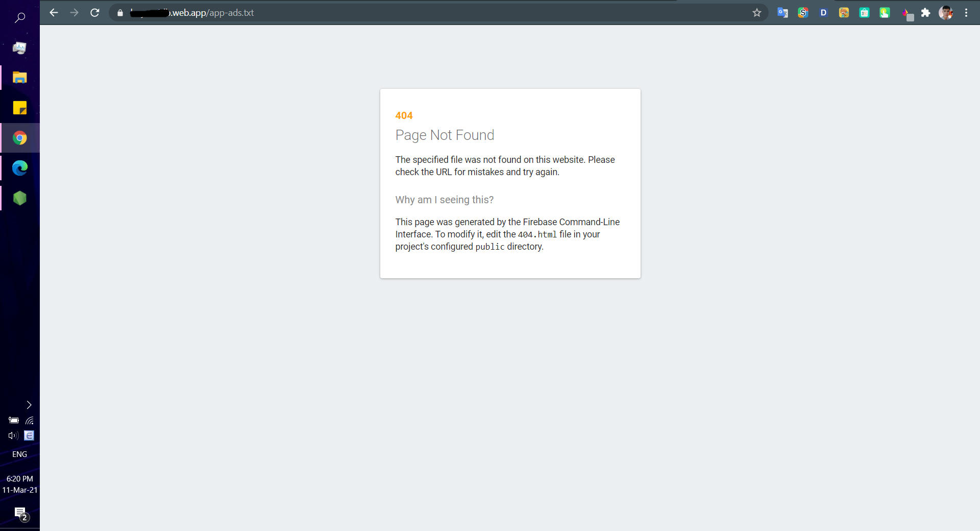
Task: Change the ENG input language
Action: point(20,454)
